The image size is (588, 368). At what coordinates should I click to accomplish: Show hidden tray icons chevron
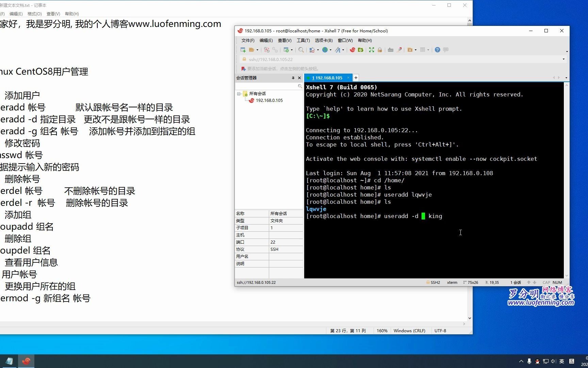pyautogui.click(x=521, y=361)
